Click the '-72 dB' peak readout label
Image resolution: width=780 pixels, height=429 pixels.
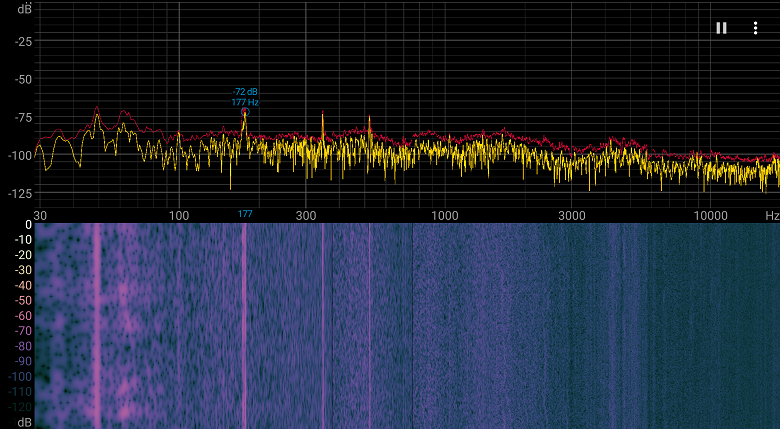(x=245, y=92)
